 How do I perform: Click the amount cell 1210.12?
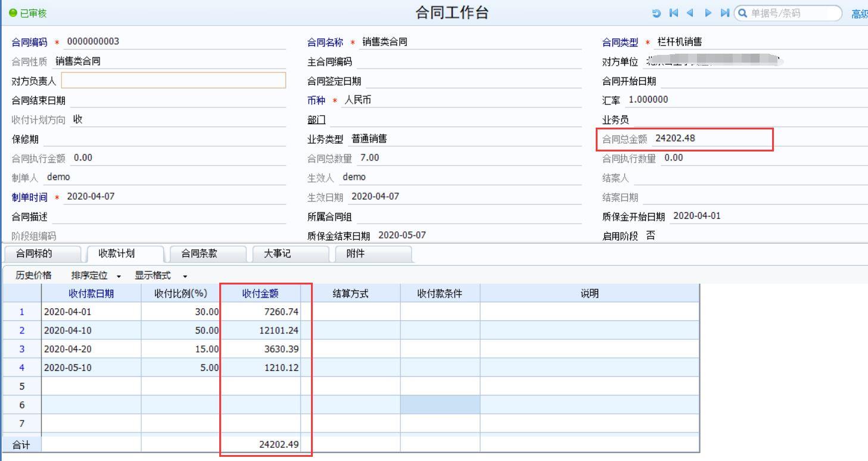click(x=260, y=367)
